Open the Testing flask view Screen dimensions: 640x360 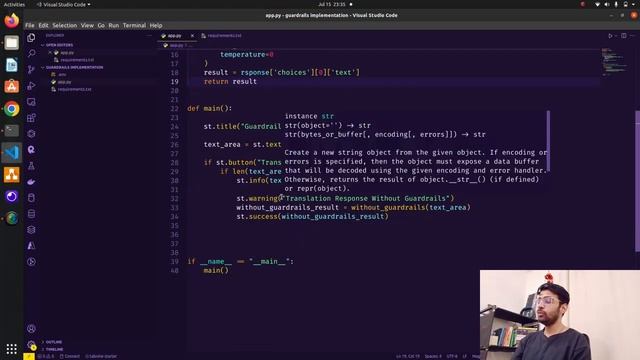pyautogui.click(x=31, y=166)
